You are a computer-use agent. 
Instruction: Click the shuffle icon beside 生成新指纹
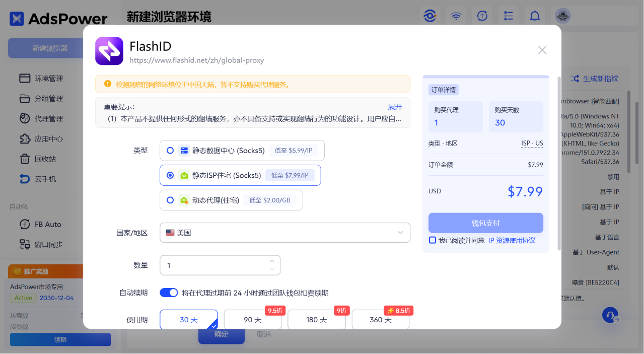pyautogui.click(x=575, y=79)
